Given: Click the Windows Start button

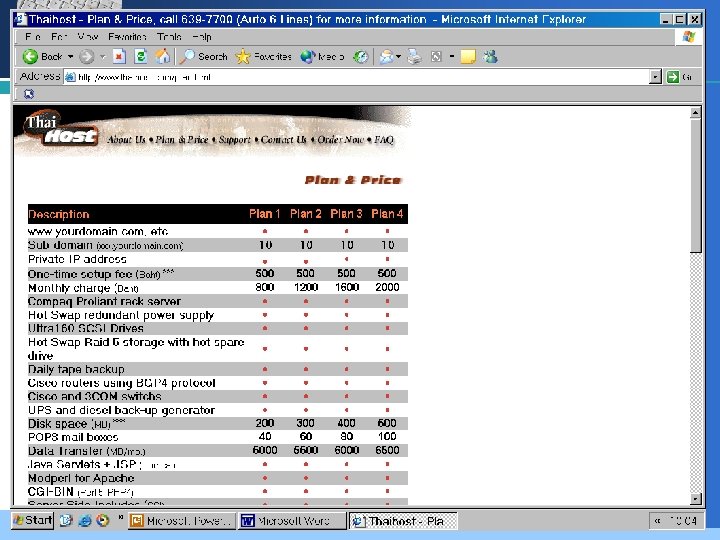Looking at the screenshot, I should click(33, 521).
